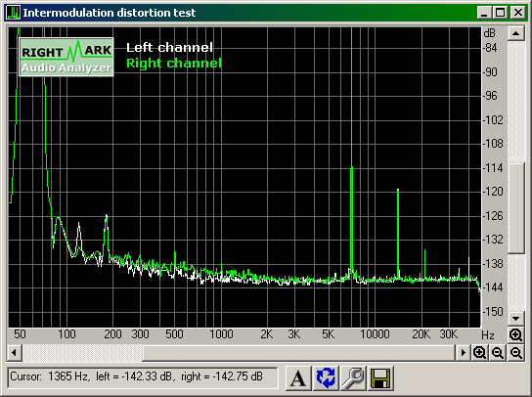Click the zoom-out magnifier between the plus and corner magnifiers

point(498,353)
